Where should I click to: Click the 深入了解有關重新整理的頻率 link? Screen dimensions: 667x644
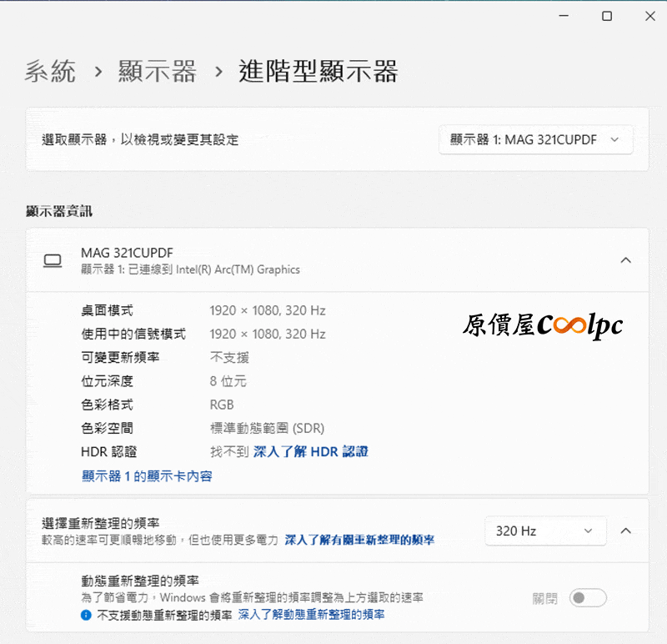click(x=359, y=541)
